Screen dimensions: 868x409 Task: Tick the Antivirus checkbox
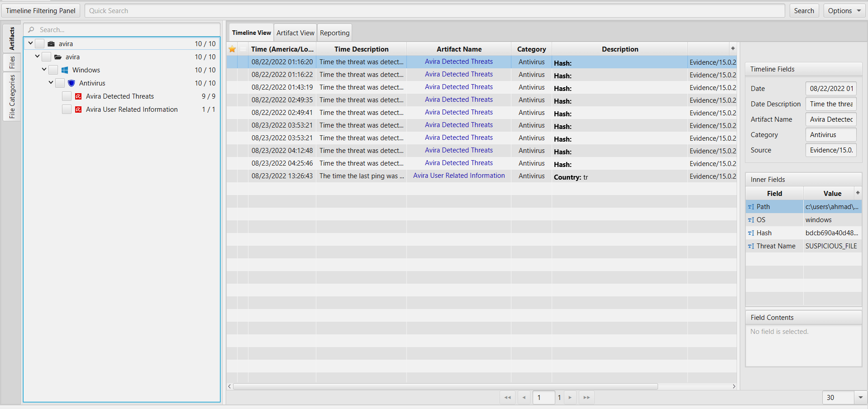coord(60,83)
